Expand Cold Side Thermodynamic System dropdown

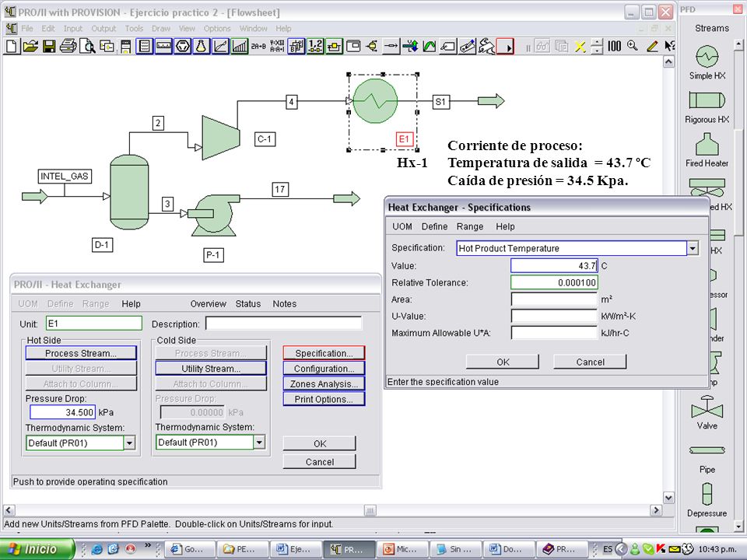pos(259,443)
